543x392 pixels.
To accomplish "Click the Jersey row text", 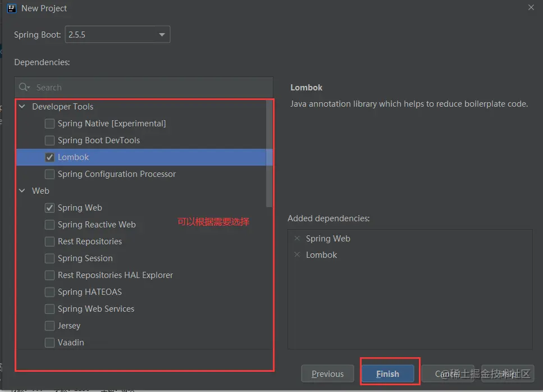I will (69, 326).
